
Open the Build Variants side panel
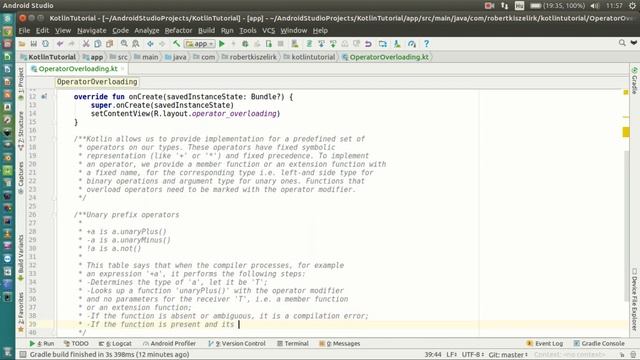coord(21,258)
